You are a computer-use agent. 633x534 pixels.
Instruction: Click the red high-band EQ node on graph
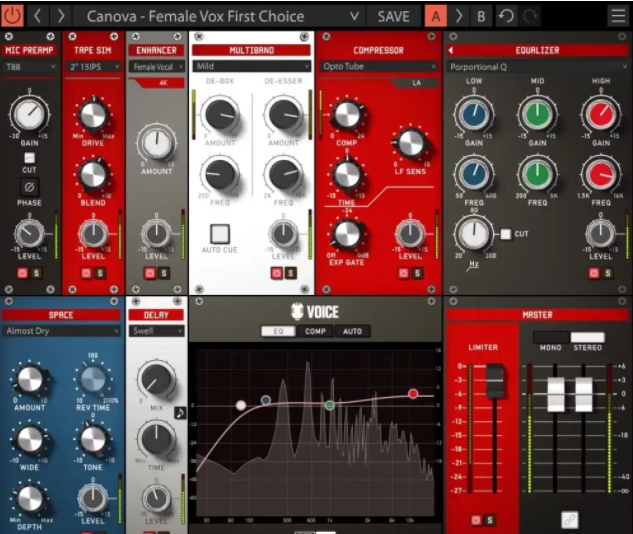(413, 394)
